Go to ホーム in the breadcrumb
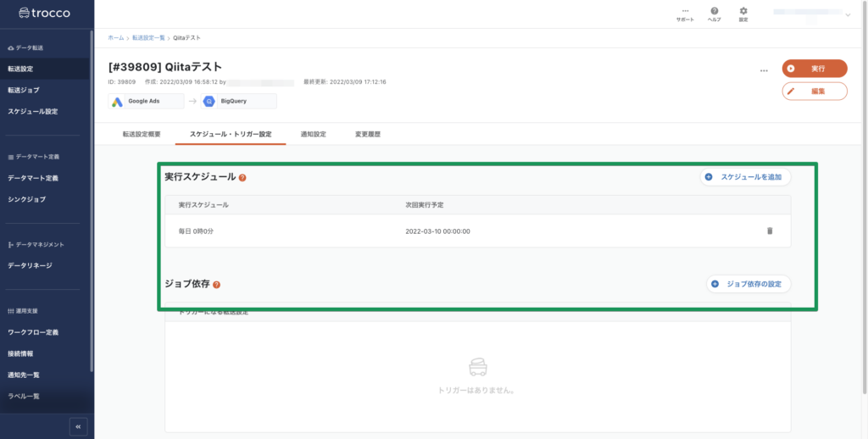The image size is (868, 439). point(115,38)
